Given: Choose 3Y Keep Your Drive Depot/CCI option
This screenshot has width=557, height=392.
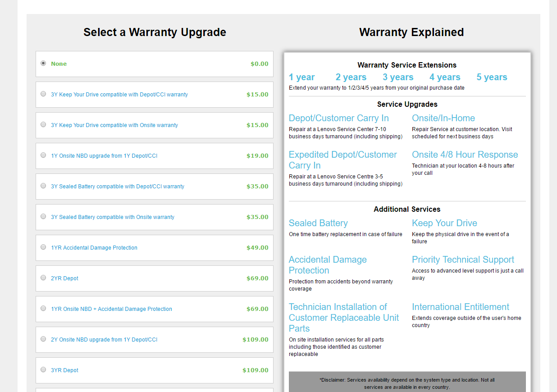Looking at the screenshot, I should point(43,94).
